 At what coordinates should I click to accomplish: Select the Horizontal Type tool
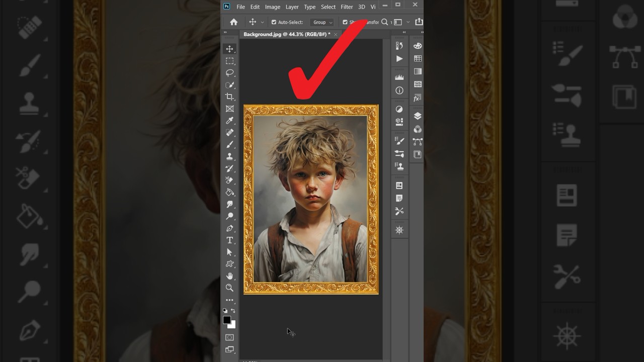pos(229,240)
